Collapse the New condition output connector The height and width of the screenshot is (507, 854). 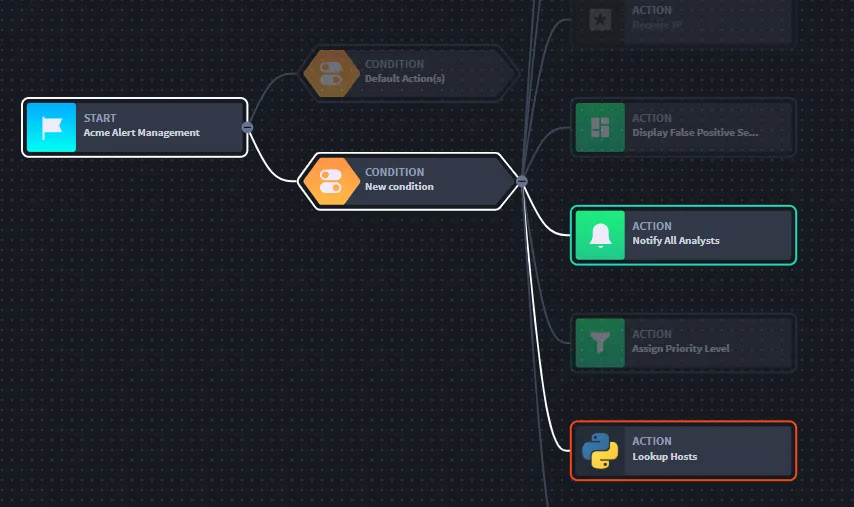(522, 181)
